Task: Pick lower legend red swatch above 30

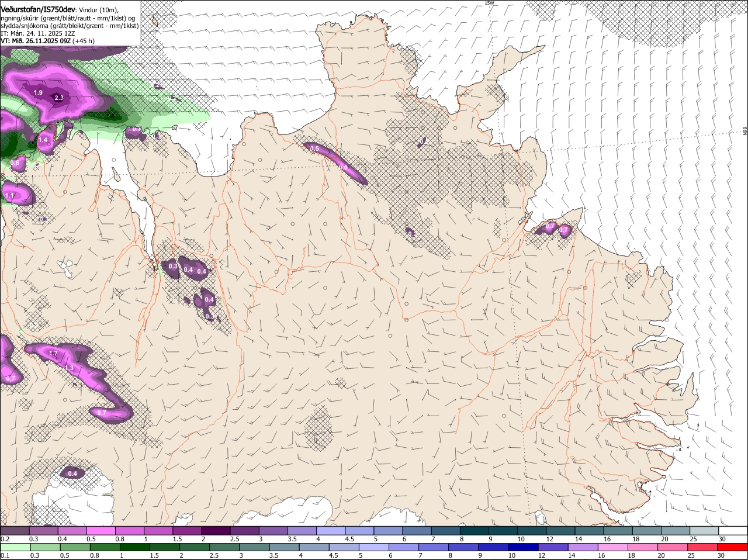Action: [733, 547]
